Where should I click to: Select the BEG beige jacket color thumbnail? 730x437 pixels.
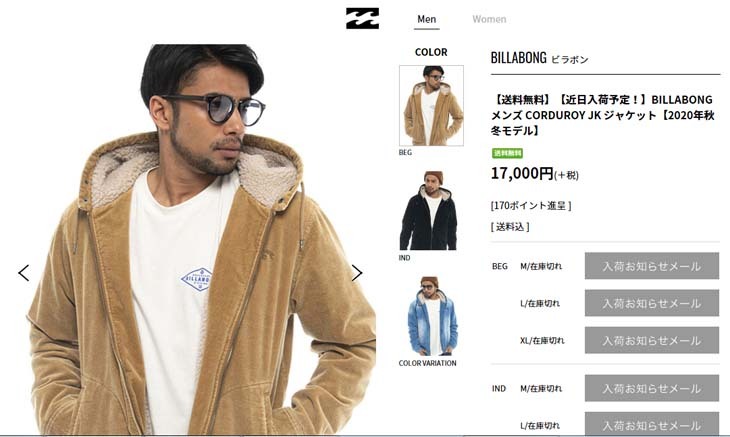point(431,106)
